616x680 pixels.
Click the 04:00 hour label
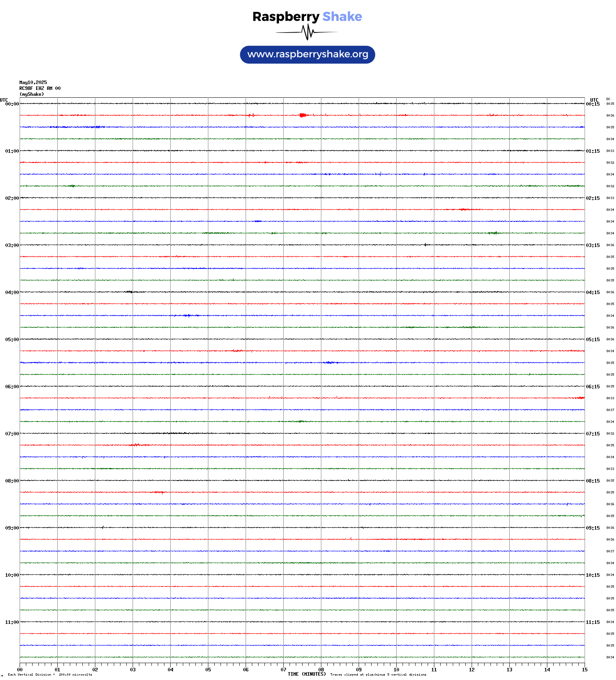pyautogui.click(x=12, y=292)
